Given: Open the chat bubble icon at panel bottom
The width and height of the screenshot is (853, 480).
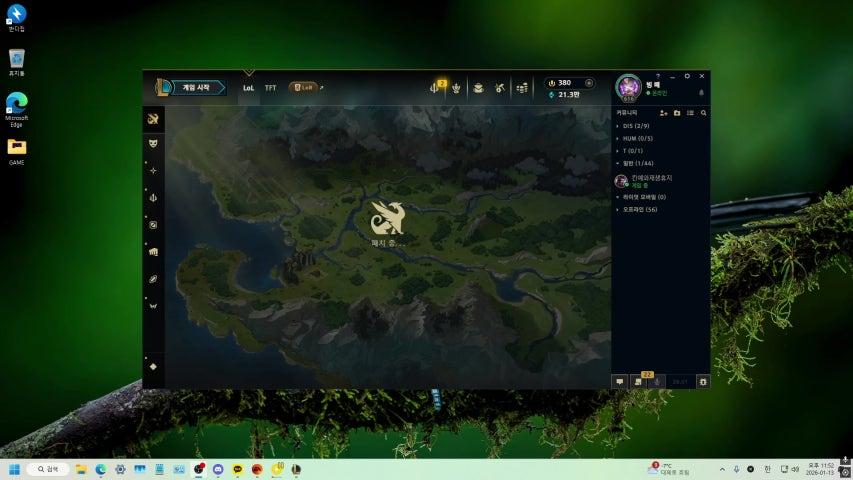Looking at the screenshot, I should (620, 381).
